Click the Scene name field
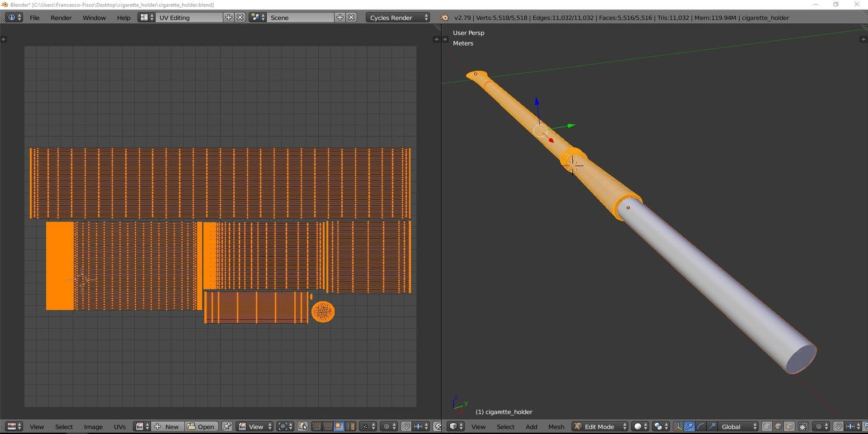Screen dimensions: 868x434 coord(301,18)
